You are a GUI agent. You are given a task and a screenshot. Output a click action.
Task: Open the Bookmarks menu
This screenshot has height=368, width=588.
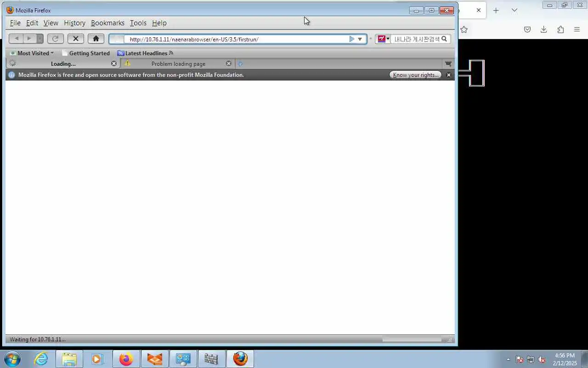point(107,23)
